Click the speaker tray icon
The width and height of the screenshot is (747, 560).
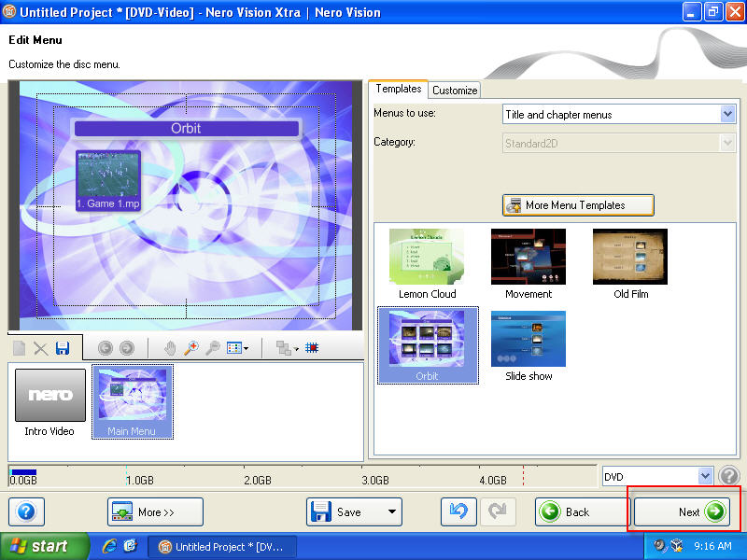point(659,546)
